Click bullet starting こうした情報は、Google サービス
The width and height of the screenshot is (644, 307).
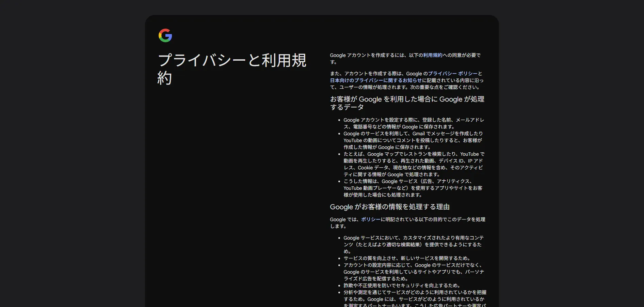click(413, 188)
